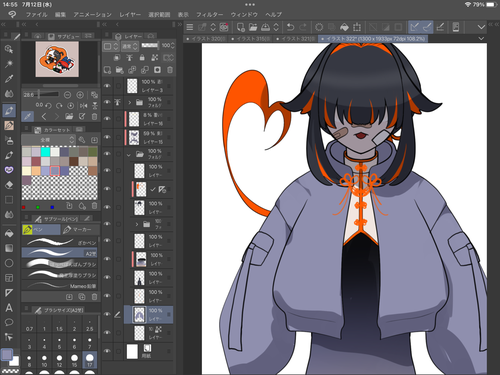Click the Sub View thumbnail image
Image resolution: width=500 pixels, height=375 pixels.
click(x=57, y=59)
